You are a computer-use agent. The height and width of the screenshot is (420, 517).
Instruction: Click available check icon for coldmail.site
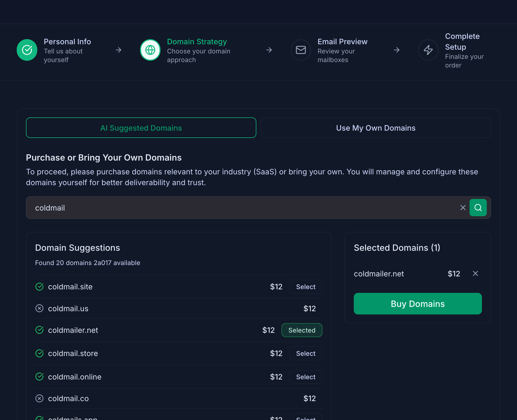(x=39, y=287)
